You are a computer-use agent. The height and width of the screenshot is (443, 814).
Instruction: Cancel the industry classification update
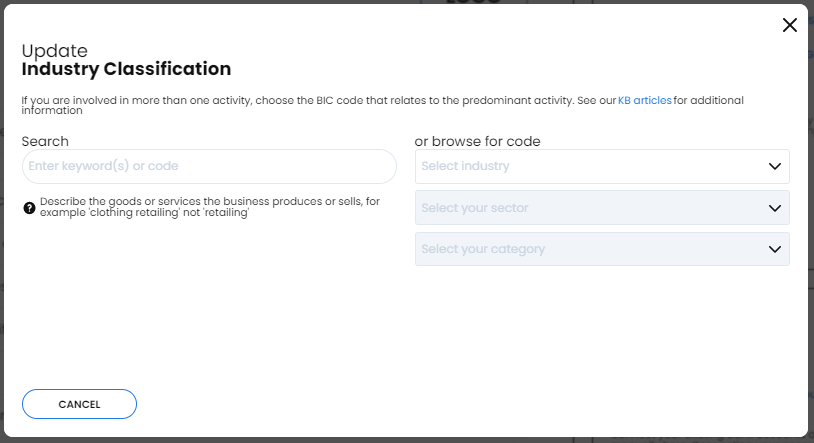(x=79, y=404)
